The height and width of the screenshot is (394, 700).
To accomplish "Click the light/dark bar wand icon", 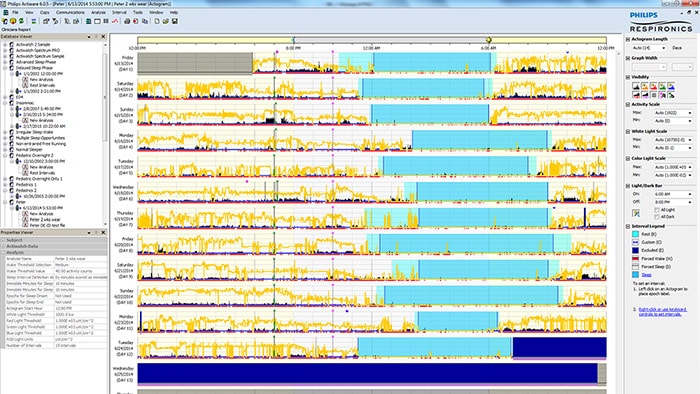I will (x=636, y=213).
